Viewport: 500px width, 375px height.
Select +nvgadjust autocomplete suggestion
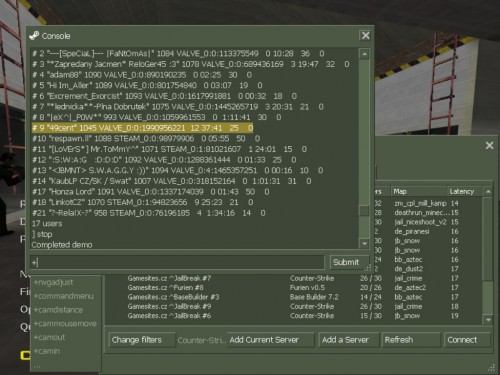[x=53, y=282]
